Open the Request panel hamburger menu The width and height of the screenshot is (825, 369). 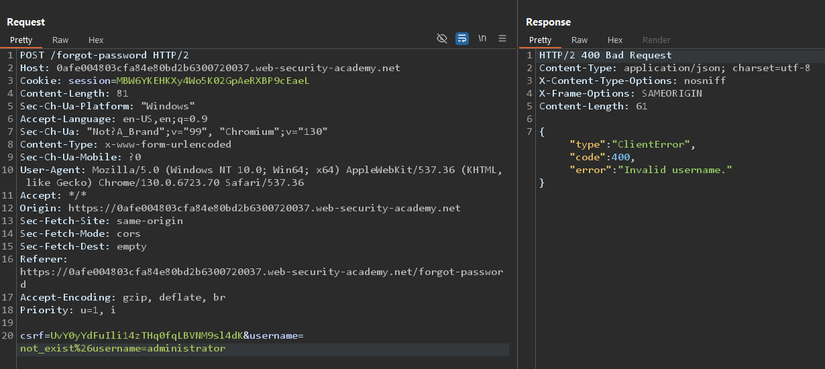502,38
